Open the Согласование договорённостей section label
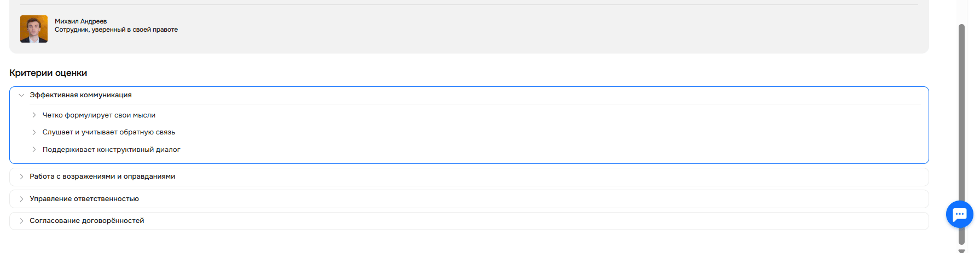 [87, 221]
